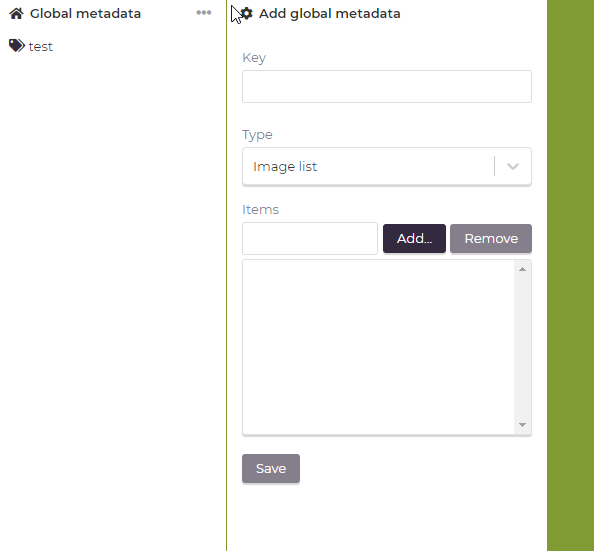Click the chevron arrow of the Type dropdown
This screenshot has height=551, width=594.
[x=513, y=166]
